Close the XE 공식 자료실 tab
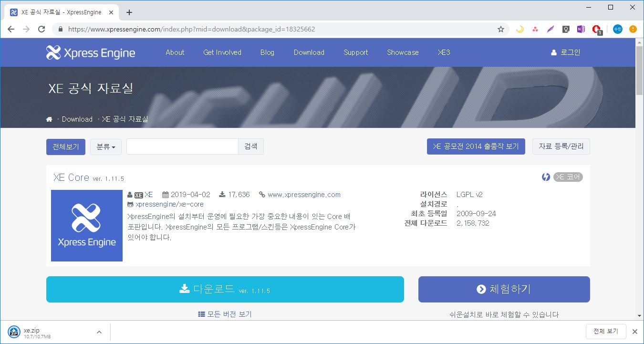The image size is (644, 344). pyautogui.click(x=111, y=12)
